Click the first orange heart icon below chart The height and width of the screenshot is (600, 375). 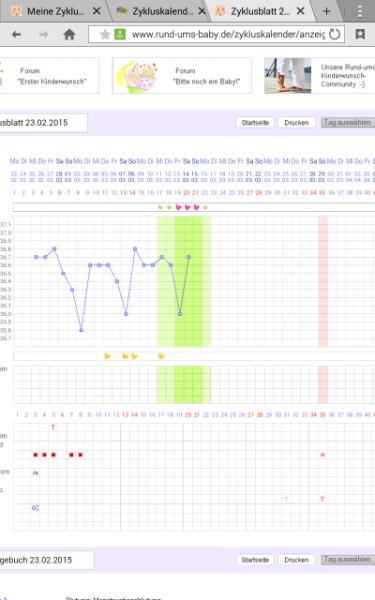point(108,356)
